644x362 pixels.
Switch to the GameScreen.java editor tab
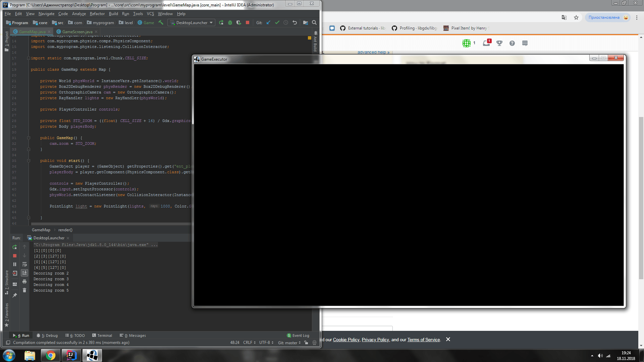pos(77,32)
